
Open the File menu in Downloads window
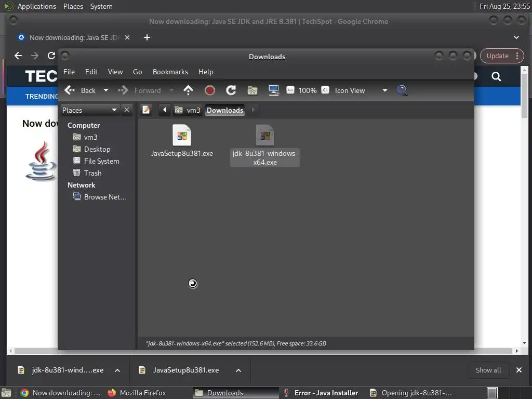tap(69, 72)
